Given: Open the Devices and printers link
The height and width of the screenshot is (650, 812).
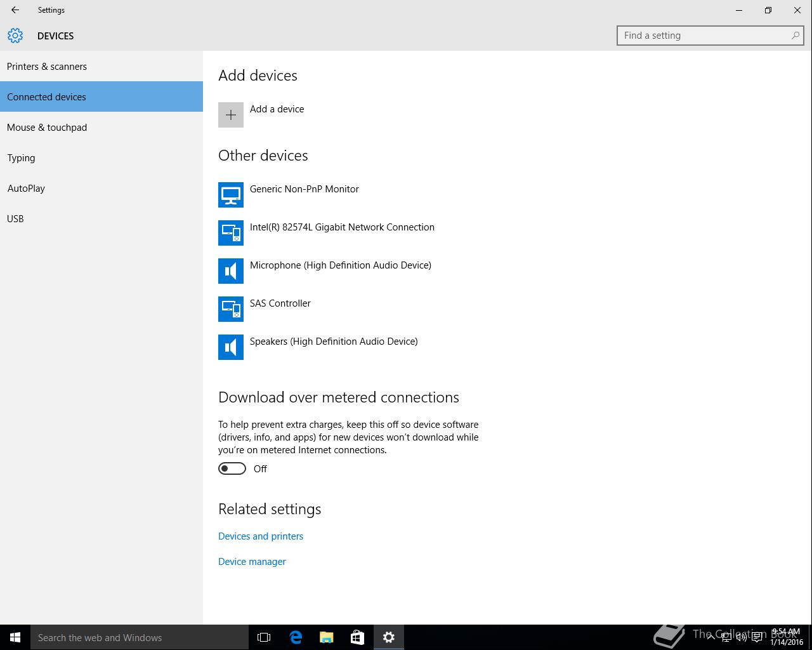Looking at the screenshot, I should [261, 536].
